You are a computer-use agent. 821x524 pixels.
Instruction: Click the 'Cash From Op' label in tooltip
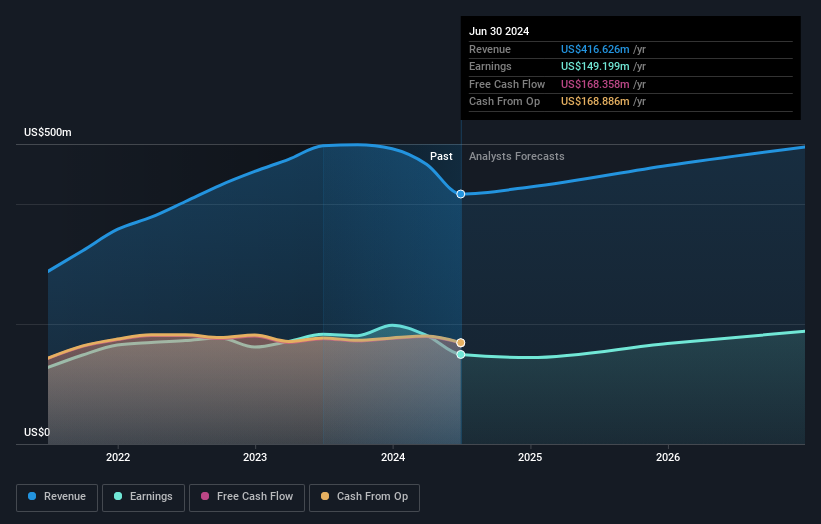[x=504, y=102]
